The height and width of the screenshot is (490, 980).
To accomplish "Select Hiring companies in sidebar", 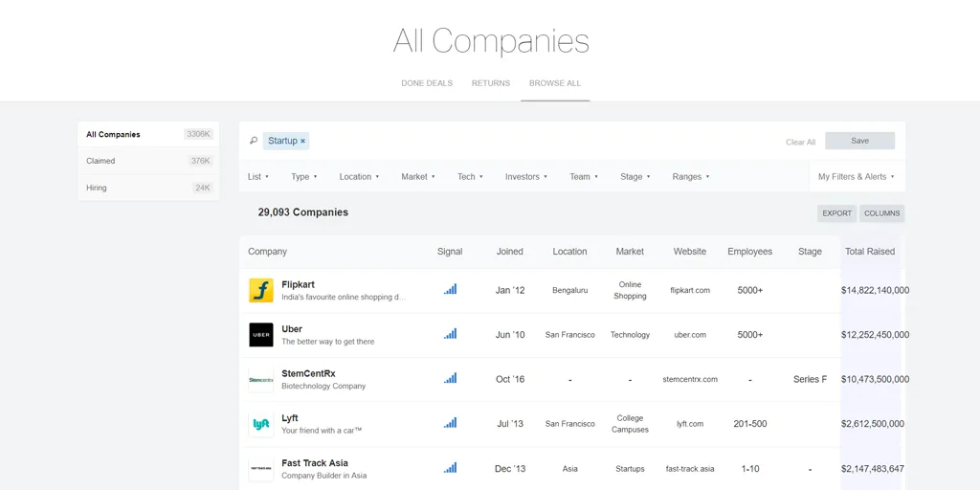I will click(148, 188).
